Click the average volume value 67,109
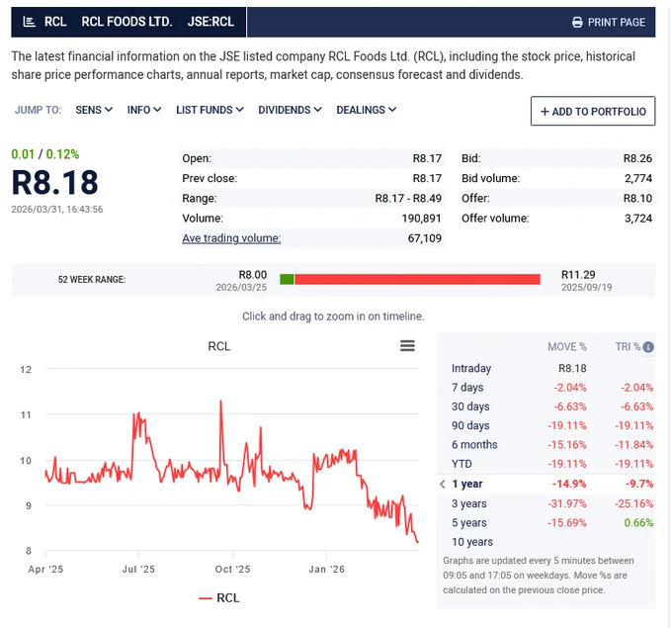The height and width of the screenshot is (628, 672). click(x=424, y=238)
